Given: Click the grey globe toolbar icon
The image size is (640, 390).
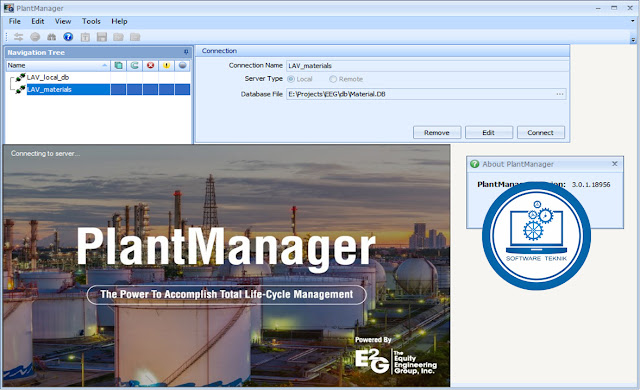Looking at the screenshot, I should 35,37.
